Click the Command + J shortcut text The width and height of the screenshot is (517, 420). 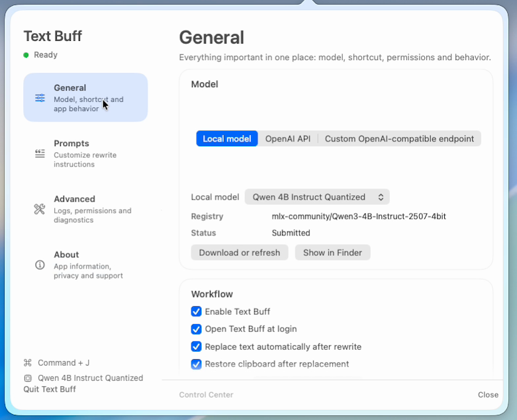click(64, 362)
